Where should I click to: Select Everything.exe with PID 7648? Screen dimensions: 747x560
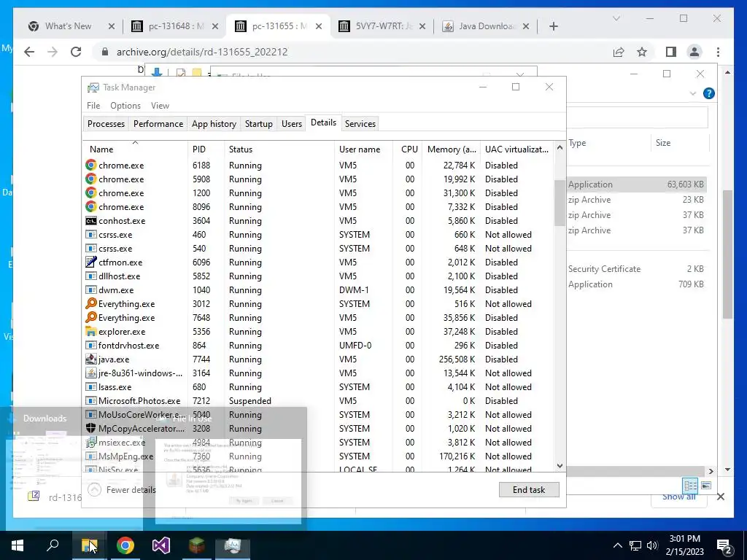pos(318,318)
